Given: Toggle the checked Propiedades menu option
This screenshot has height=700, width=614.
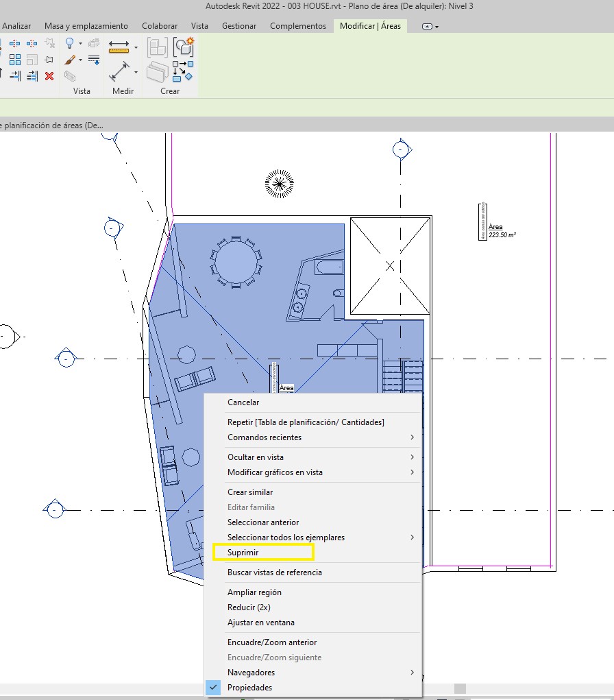Looking at the screenshot, I should click(x=249, y=688).
